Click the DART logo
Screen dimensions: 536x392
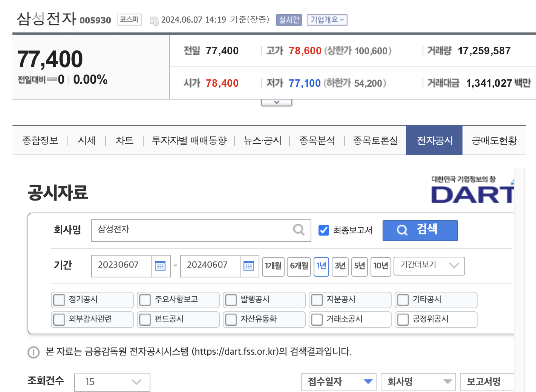472,190
